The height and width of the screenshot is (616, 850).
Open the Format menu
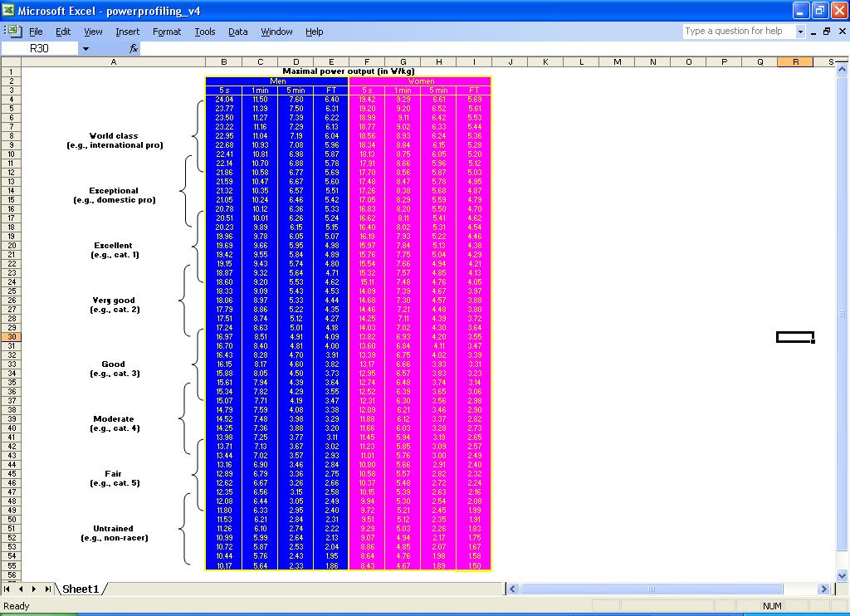click(x=166, y=32)
